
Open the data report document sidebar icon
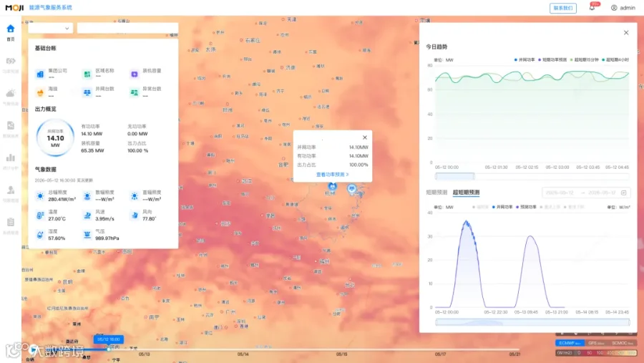pyautogui.click(x=11, y=125)
